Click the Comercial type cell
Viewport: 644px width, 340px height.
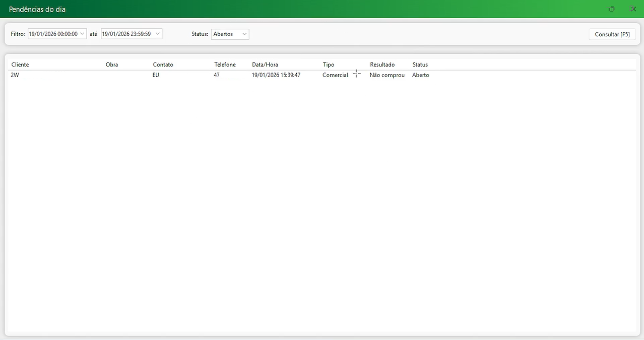[335, 75]
